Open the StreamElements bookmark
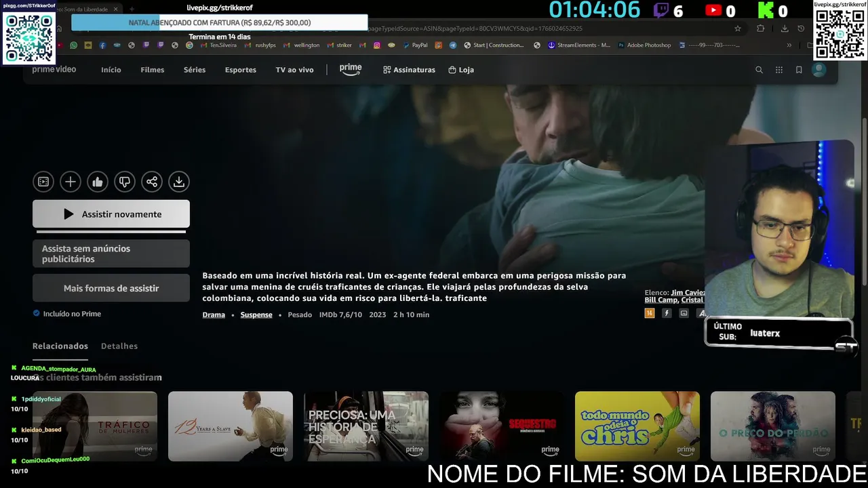This screenshot has width=868, height=488. [579, 45]
